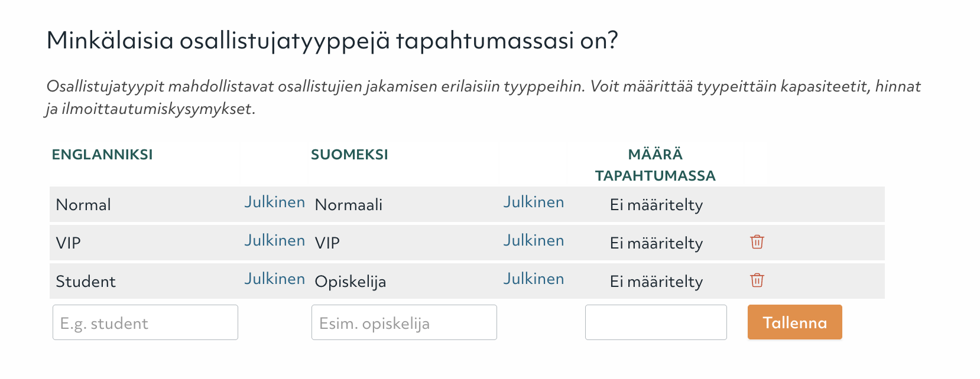Toggle Julkinen for English Normal name
The height and width of the screenshot is (379, 980).
275,202
